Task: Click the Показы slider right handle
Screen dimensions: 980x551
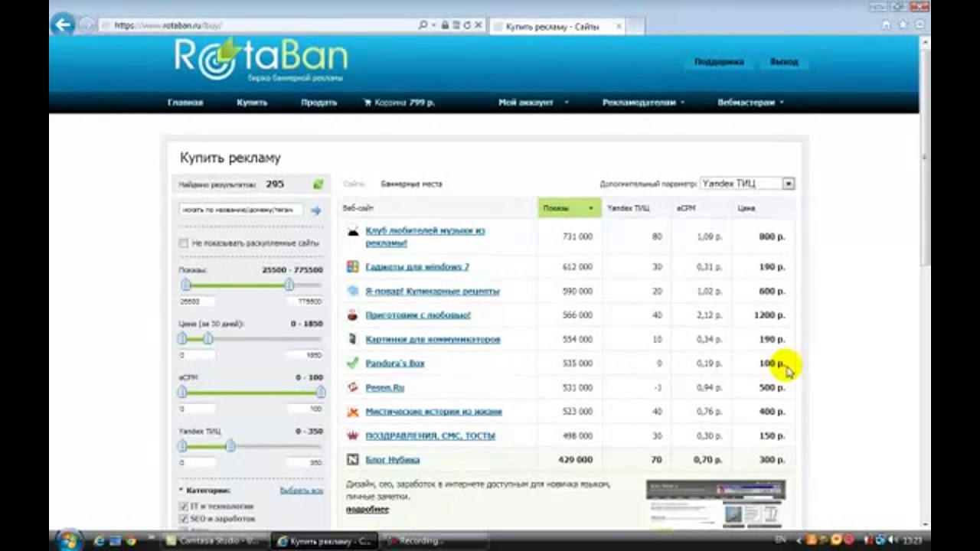Action: click(289, 285)
